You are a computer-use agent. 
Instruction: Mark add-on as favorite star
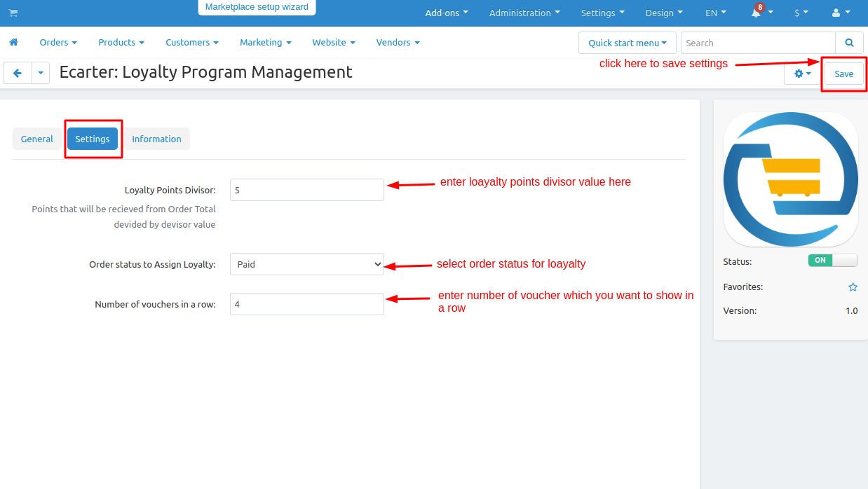(853, 287)
